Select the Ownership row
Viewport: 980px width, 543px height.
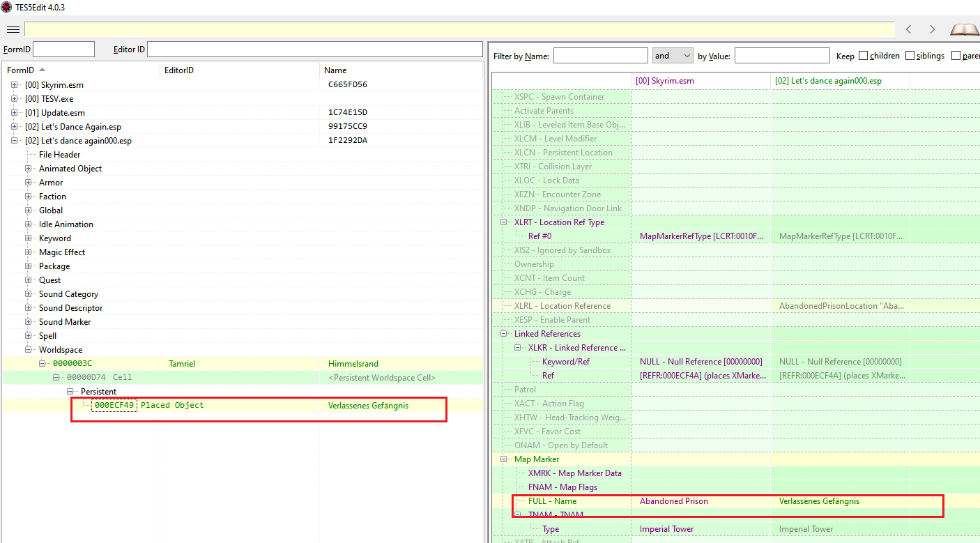coord(534,264)
